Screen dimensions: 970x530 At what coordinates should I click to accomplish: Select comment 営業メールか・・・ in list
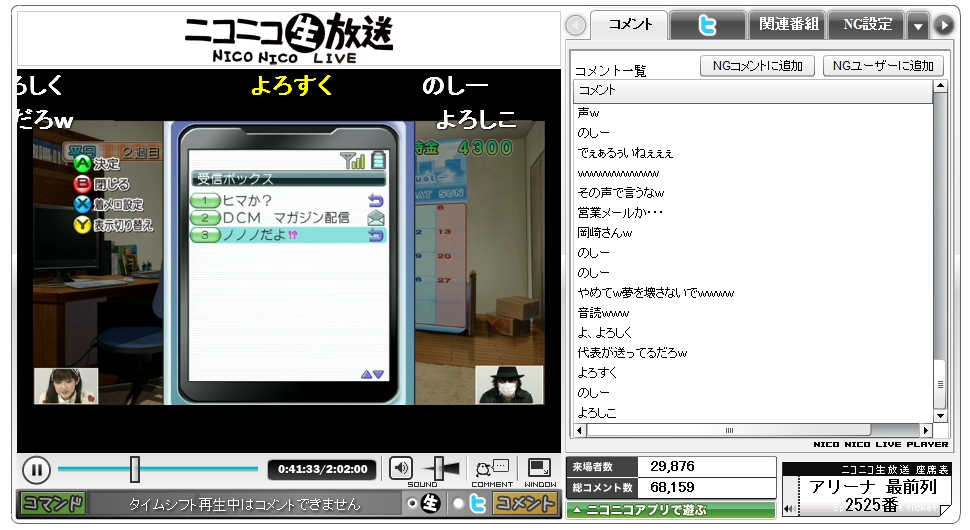pyautogui.click(x=620, y=212)
